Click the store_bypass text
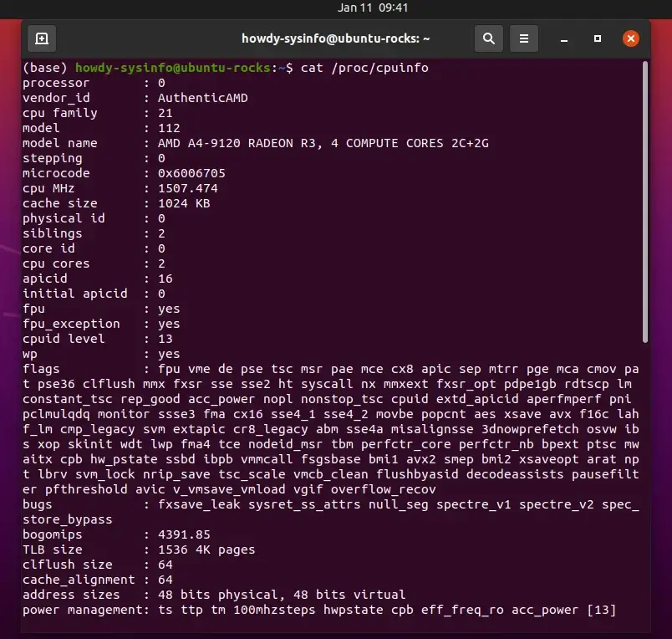 click(x=68, y=519)
